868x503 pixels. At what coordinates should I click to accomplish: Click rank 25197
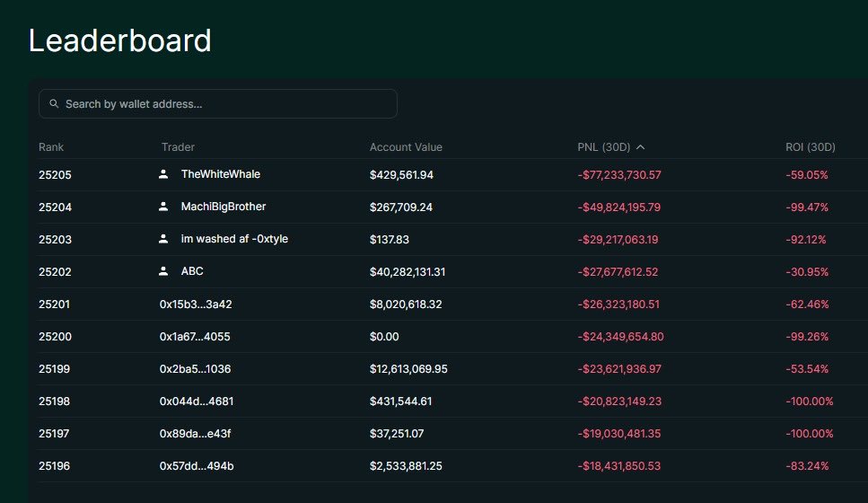[54, 433]
